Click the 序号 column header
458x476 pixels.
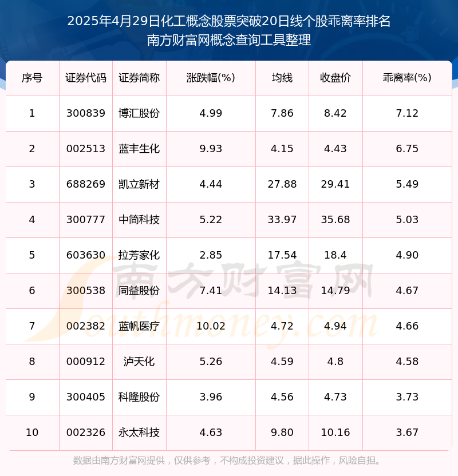32,78
